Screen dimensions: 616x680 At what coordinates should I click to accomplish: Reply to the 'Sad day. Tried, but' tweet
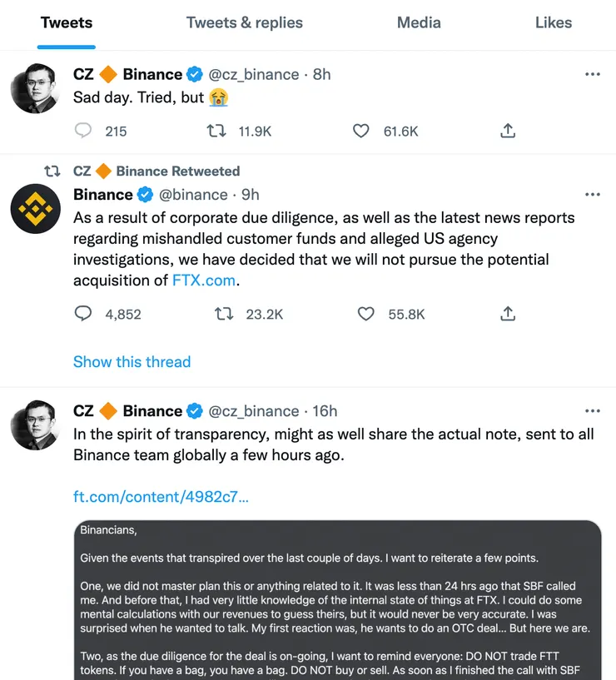coord(83,131)
